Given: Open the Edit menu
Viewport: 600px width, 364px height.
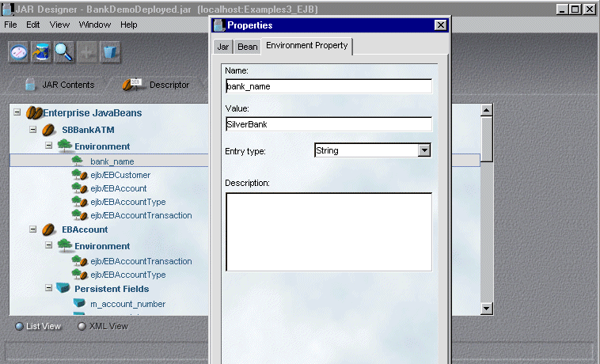Looking at the screenshot, I should point(33,25).
